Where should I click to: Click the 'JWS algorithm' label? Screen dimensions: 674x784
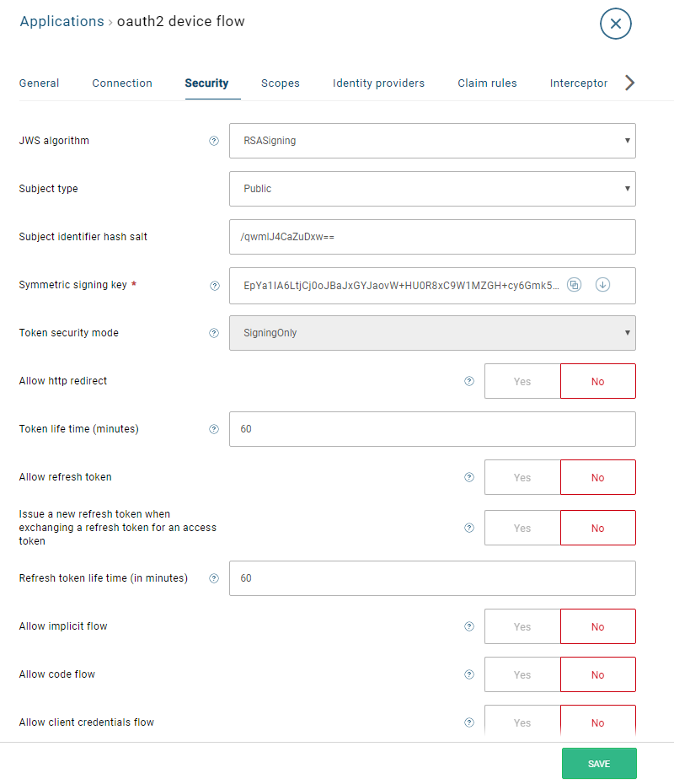click(54, 141)
